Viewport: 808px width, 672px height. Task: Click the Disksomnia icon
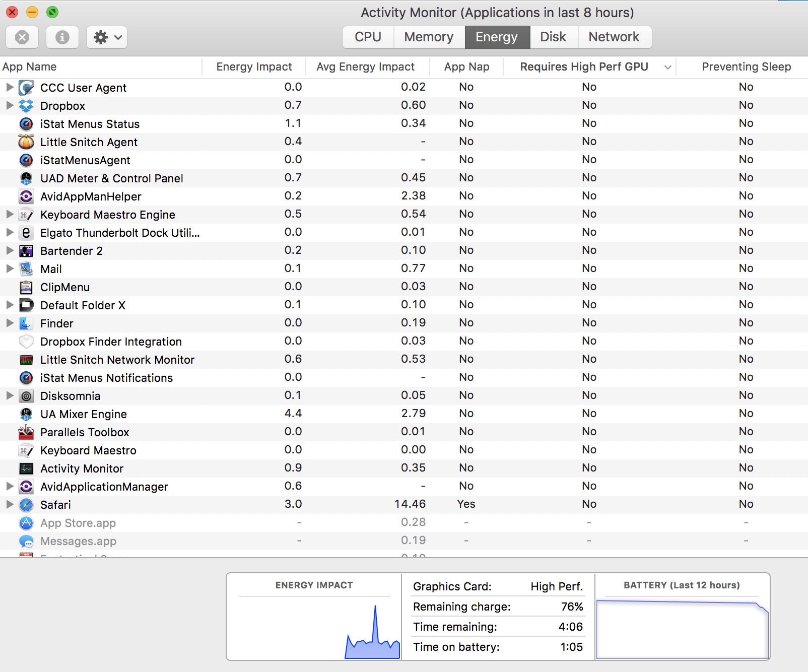point(26,396)
